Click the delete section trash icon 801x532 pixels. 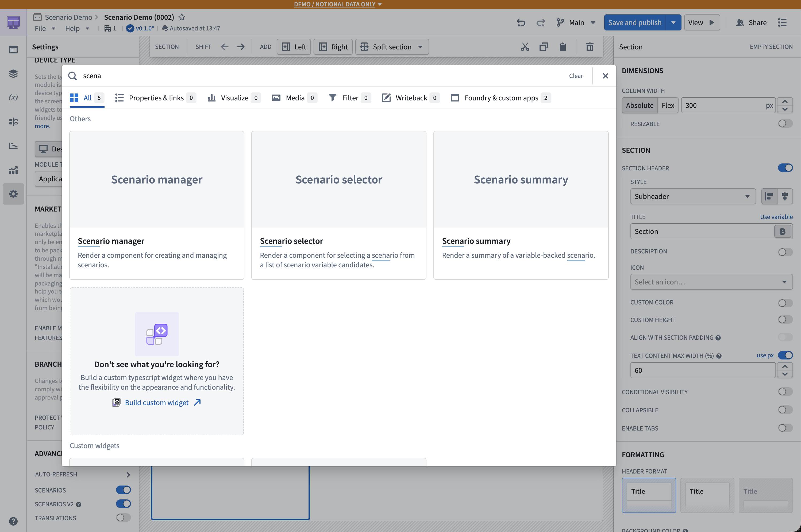pos(590,47)
